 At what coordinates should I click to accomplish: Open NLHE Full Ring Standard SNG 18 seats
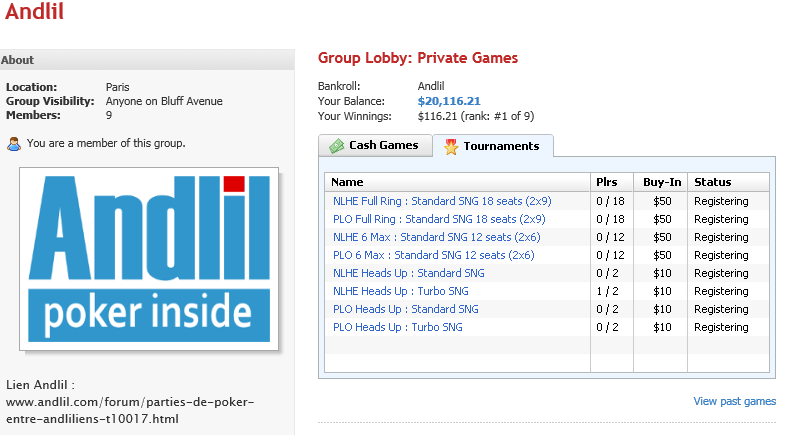coord(442,201)
